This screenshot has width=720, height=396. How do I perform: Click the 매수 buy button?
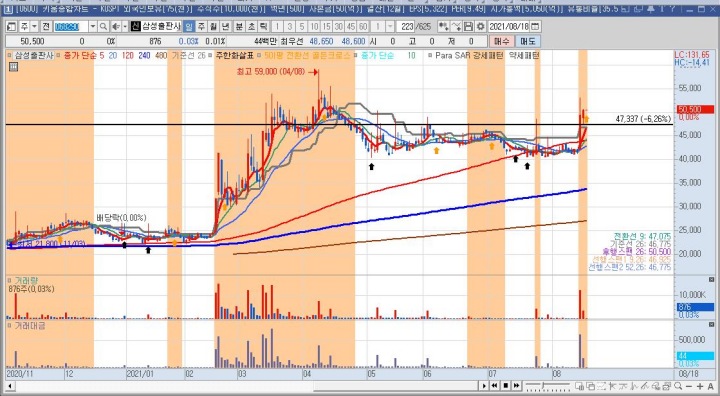502,41
